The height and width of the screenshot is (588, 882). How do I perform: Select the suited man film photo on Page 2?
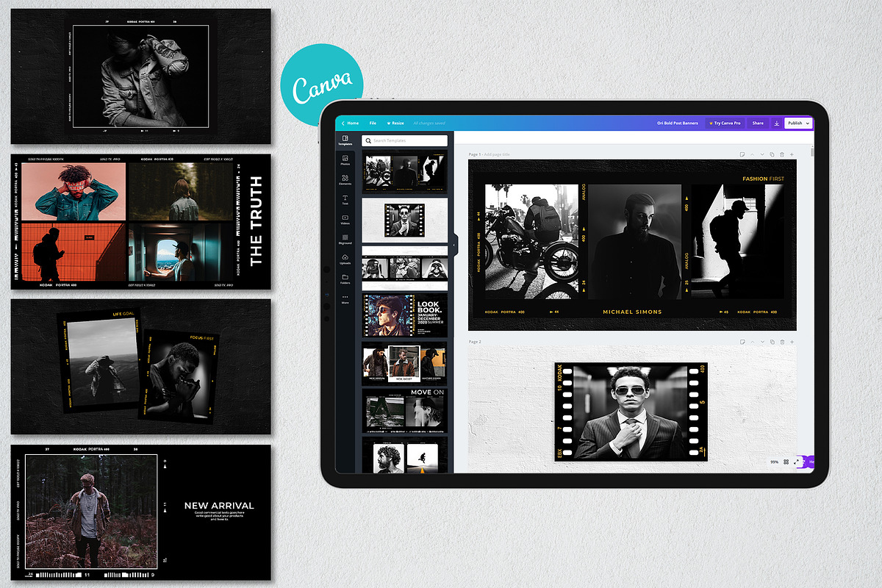point(631,412)
